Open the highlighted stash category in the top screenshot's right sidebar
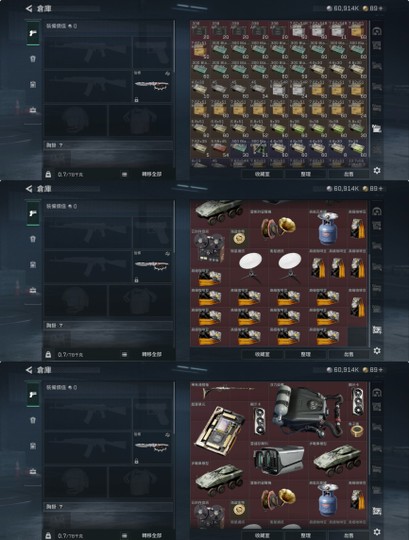409x540 pixels. pyautogui.click(x=377, y=129)
